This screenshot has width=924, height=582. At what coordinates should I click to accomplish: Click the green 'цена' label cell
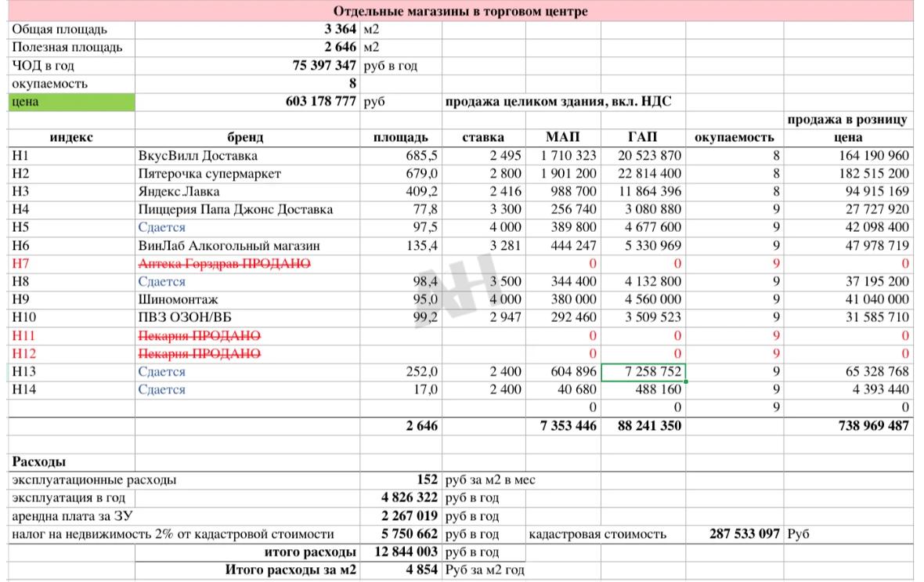pos(72,102)
